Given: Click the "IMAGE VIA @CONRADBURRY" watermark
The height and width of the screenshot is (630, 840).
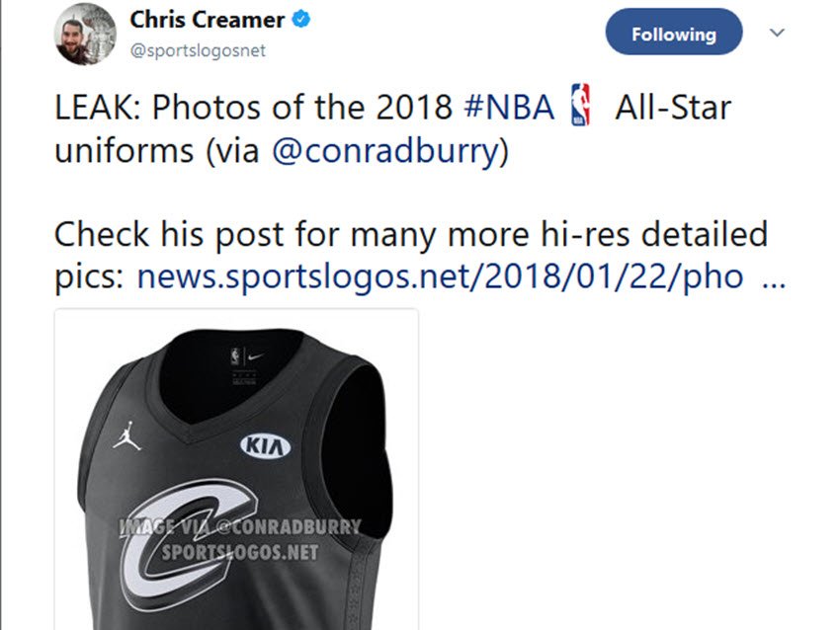Looking at the screenshot, I should point(240,527).
